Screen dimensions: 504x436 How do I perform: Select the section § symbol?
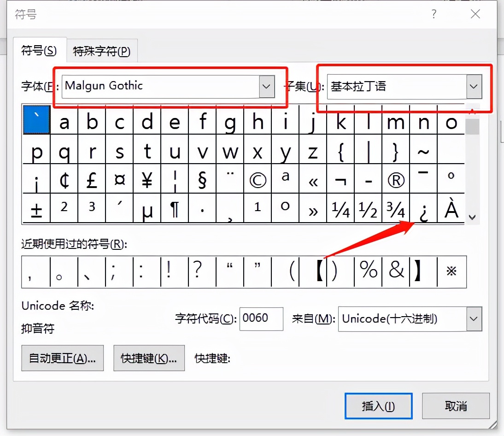(x=203, y=180)
